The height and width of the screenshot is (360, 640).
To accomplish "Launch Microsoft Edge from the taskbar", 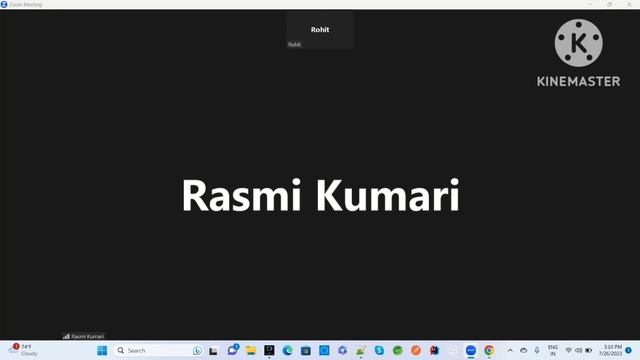I will (287, 350).
